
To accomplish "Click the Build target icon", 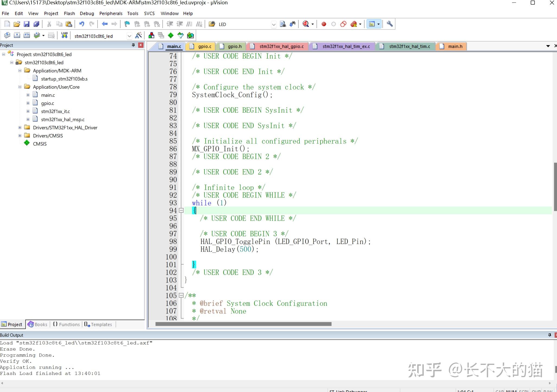I will (x=17, y=35).
